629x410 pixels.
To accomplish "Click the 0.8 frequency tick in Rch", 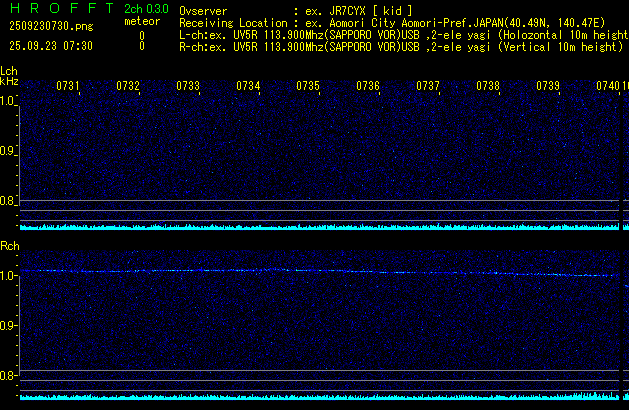I will (x=9, y=376).
